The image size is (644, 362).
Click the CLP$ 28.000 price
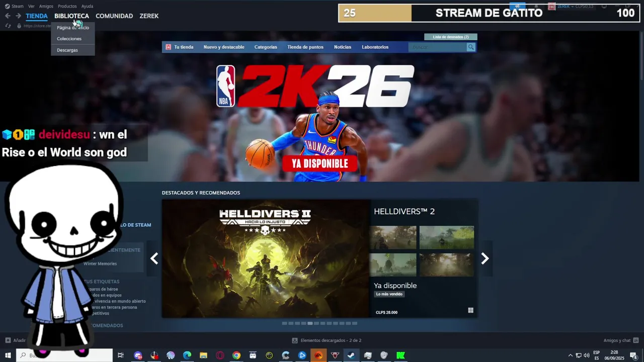pos(386,313)
